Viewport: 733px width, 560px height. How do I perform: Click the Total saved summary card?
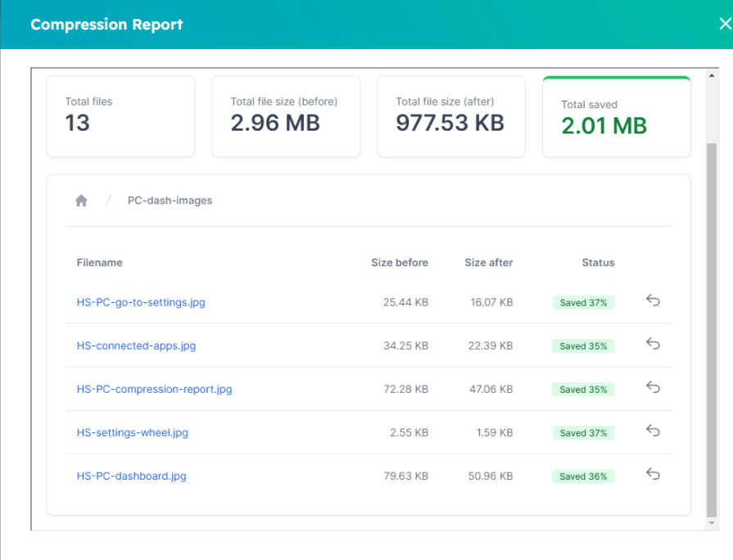[616, 117]
